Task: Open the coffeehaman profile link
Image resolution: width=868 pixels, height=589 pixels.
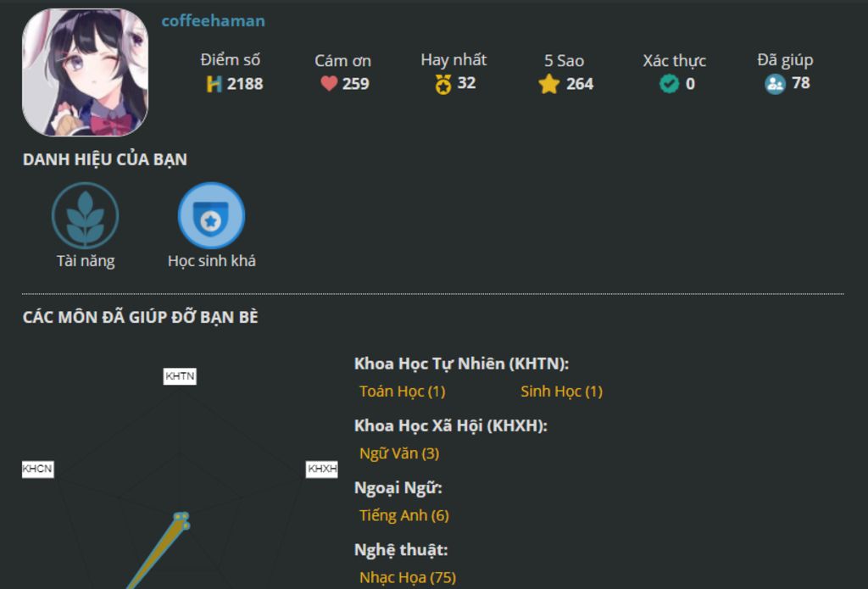Action: [213, 21]
